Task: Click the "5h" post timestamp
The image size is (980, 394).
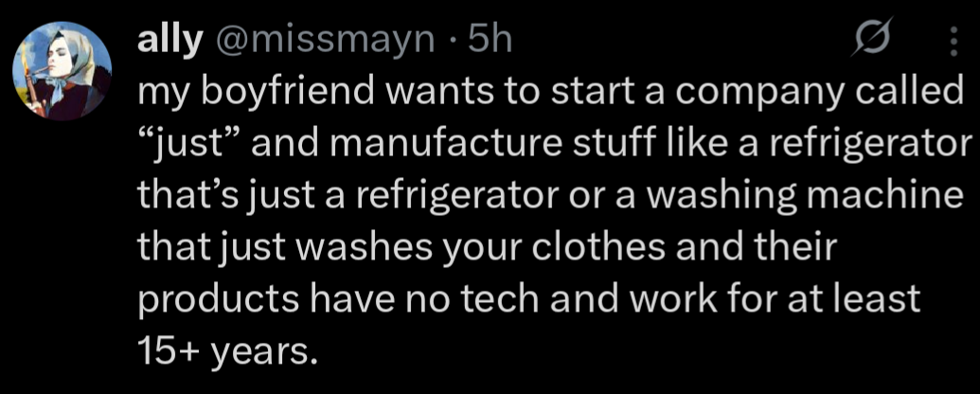Action: (490, 40)
